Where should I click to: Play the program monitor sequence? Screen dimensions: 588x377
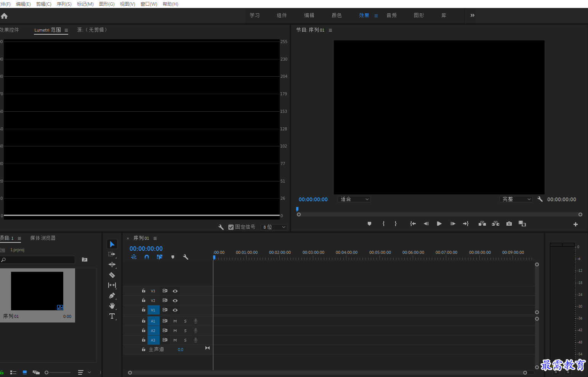coord(439,224)
